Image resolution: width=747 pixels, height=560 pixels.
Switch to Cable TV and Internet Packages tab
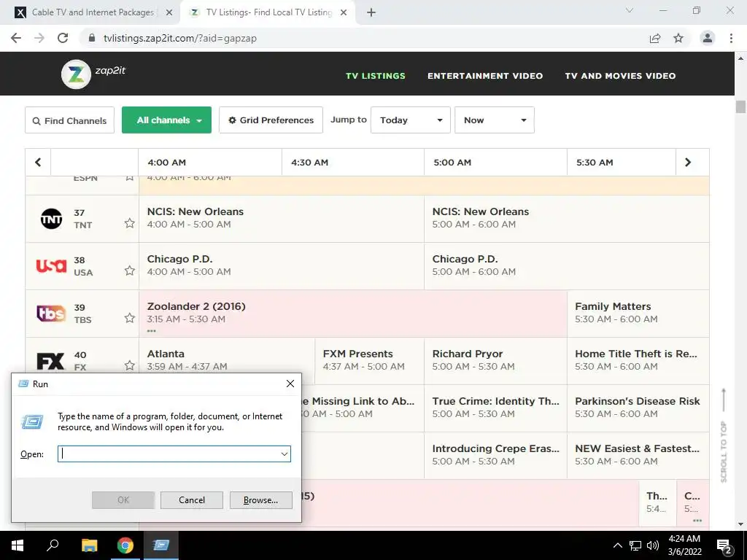pyautogui.click(x=93, y=12)
